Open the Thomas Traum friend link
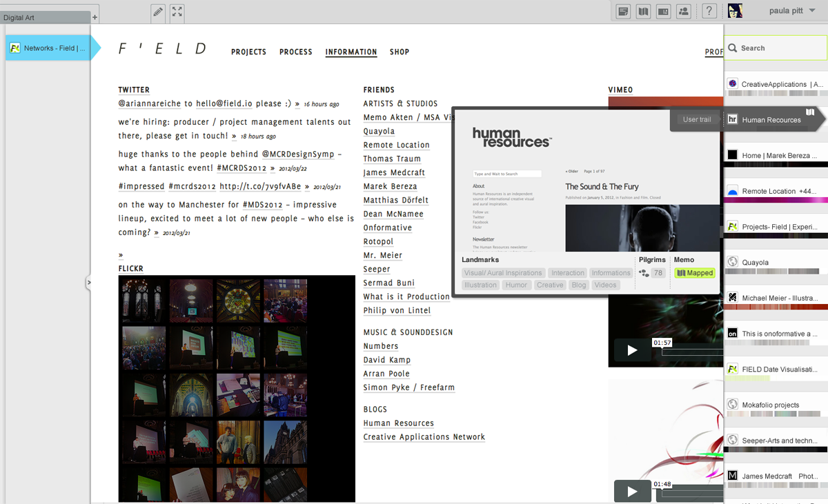The image size is (828, 504). (392, 159)
